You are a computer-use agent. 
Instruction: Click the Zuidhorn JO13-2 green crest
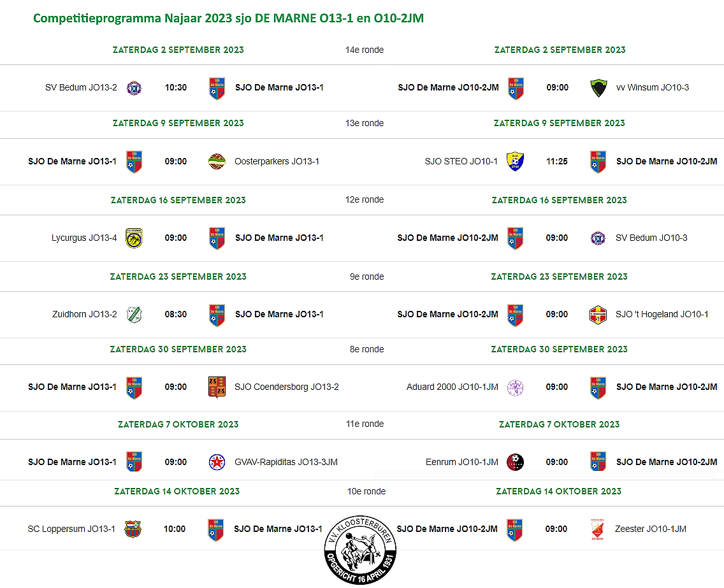click(x=134, y=314)
